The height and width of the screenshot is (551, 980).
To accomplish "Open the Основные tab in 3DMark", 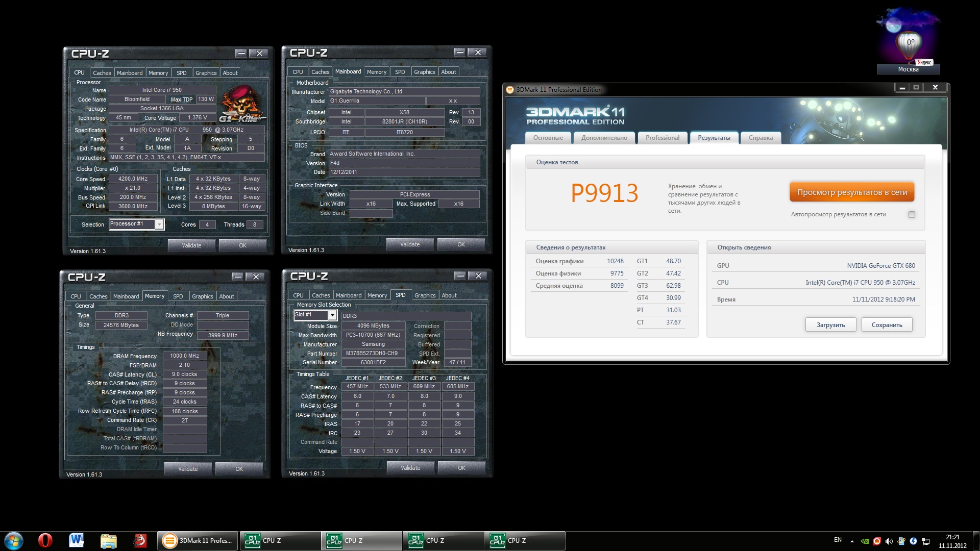I will click(x=548, y=138).
